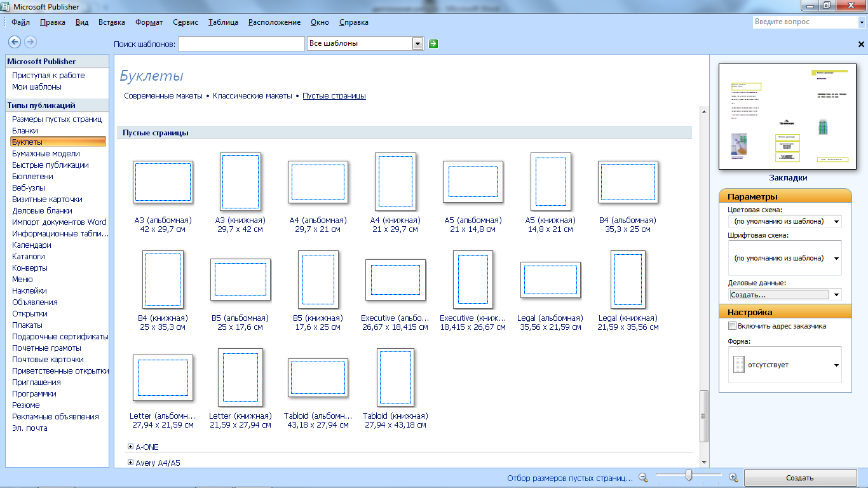Select 'Открытки' publication type

[x=30, y=314]
